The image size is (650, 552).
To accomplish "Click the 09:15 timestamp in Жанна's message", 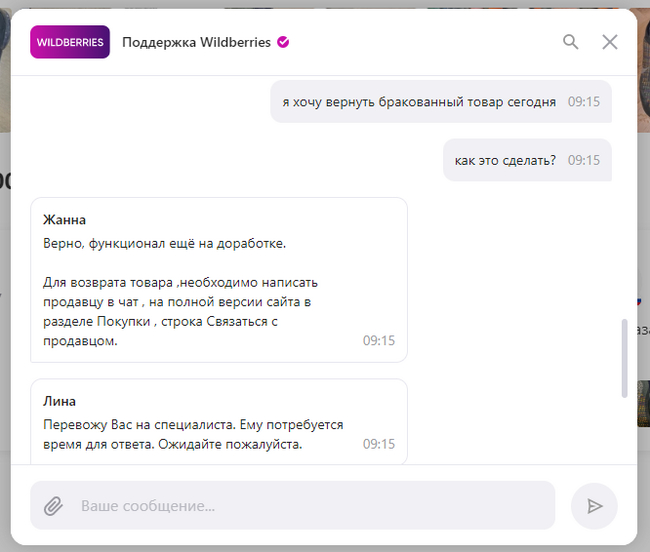I will point(379,341).
